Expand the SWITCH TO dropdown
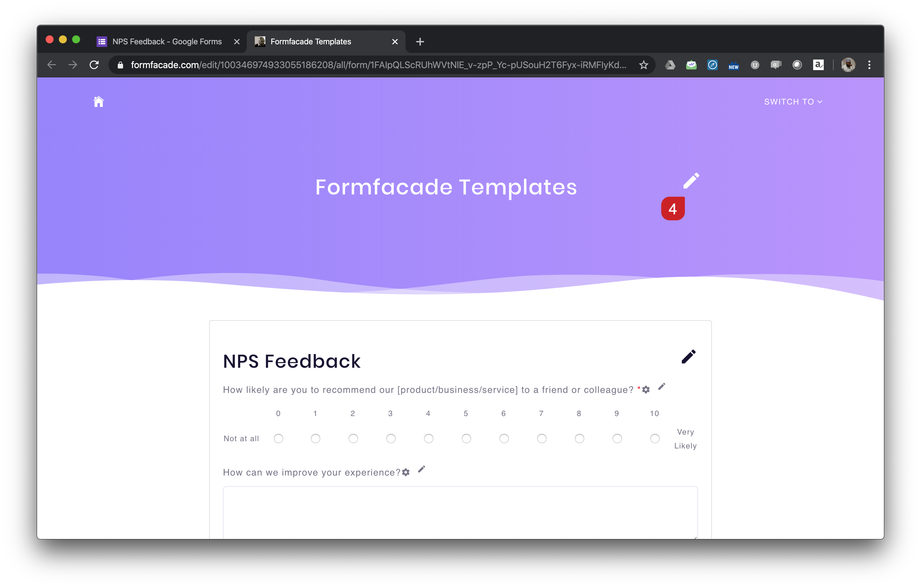 793,102
